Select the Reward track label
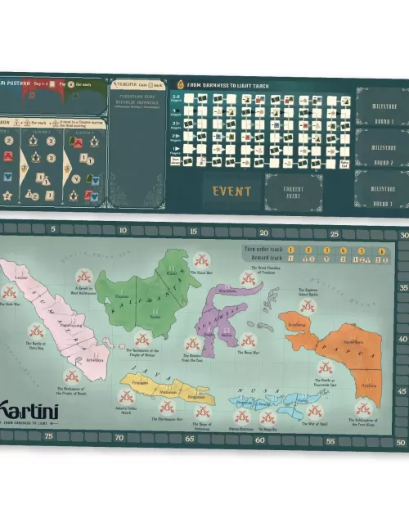This screenshot has height=532, width=409. point(266,258)
